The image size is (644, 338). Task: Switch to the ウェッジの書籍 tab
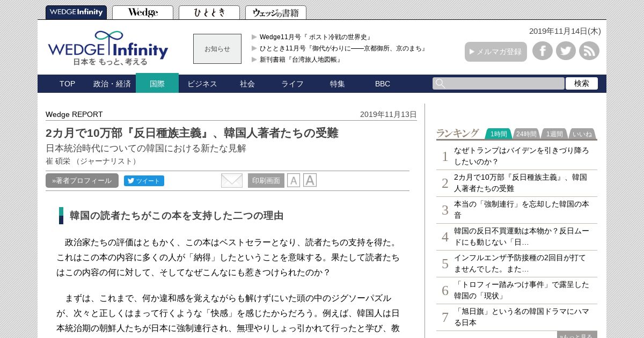pyautogui.click(x=276, y=12)
